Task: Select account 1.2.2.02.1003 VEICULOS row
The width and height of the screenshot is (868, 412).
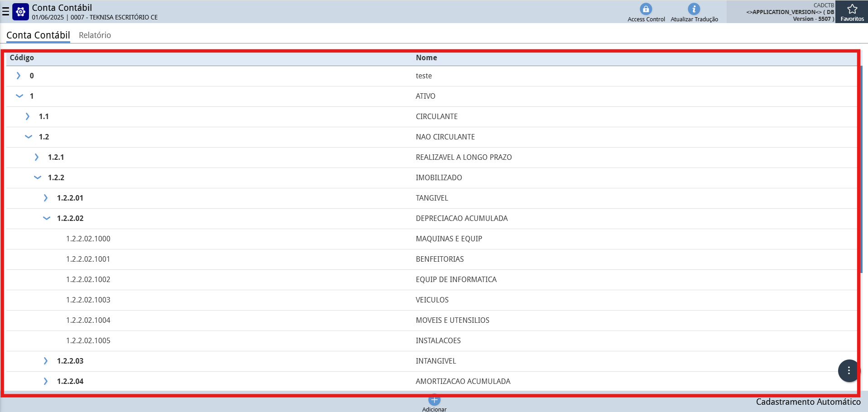Action: click(88, 300)
